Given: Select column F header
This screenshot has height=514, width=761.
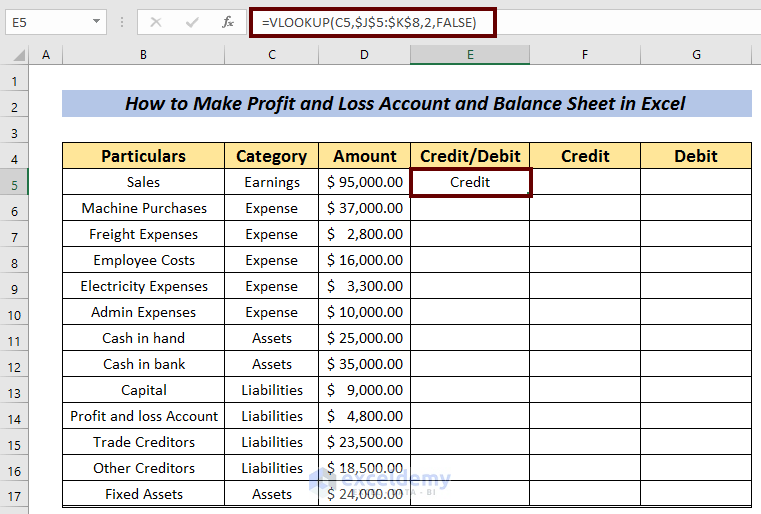Looking at the screenshot, I should [585, 55].
